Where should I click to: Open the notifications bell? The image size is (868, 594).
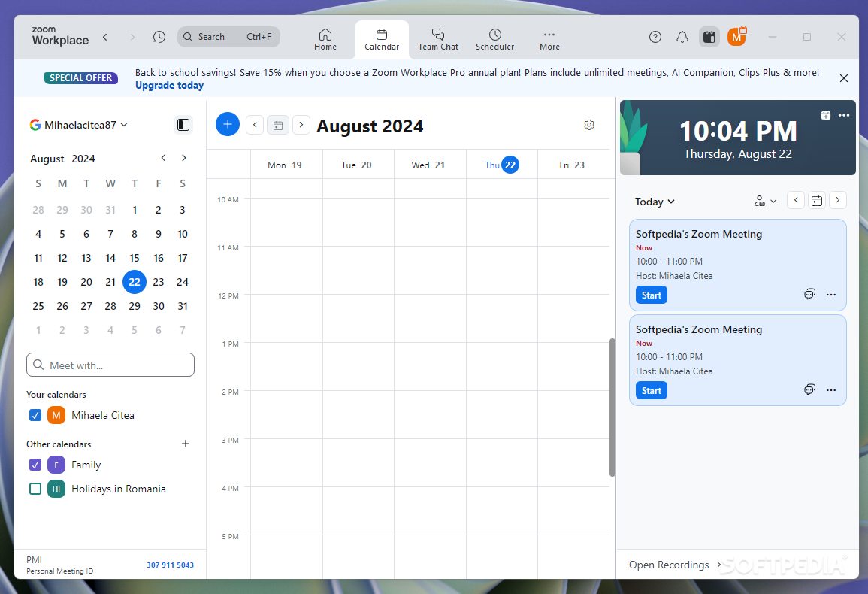[x=682, y=37]
